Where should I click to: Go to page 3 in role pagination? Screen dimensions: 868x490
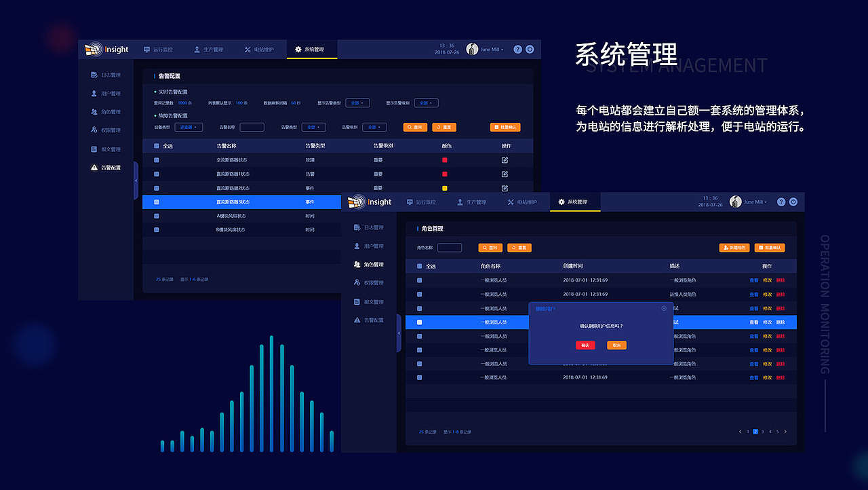(x=763, y=432)
